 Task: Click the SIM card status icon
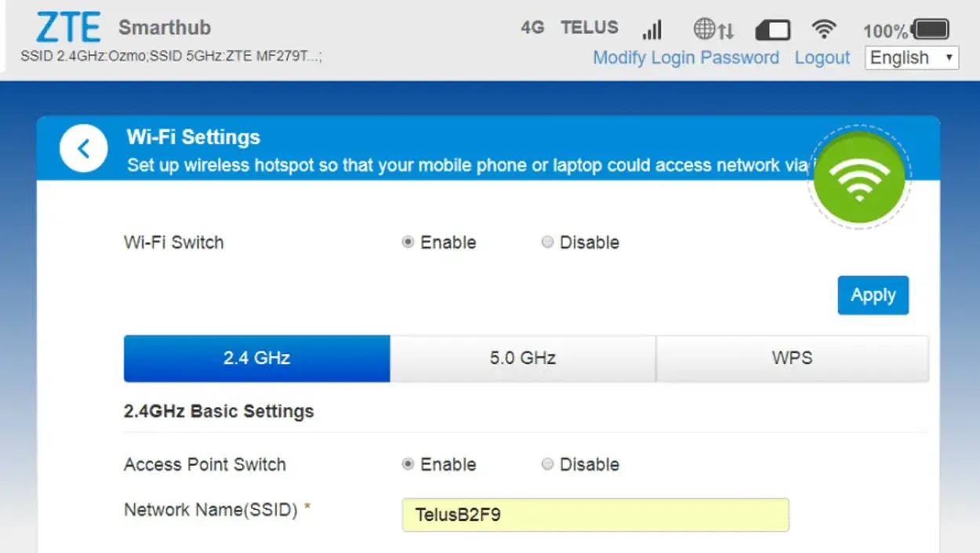click(772, 30)
